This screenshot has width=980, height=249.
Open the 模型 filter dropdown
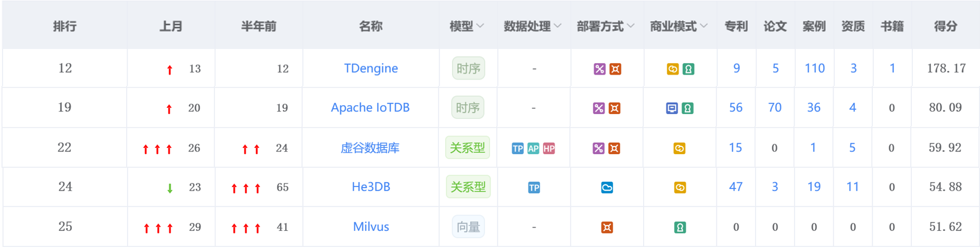pos(467,26)
